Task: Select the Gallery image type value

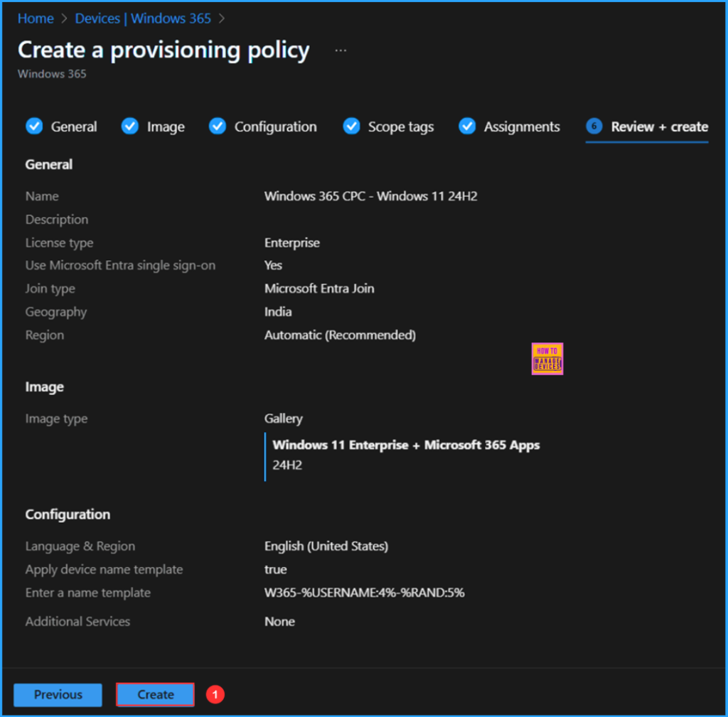Action: [283, 419]
